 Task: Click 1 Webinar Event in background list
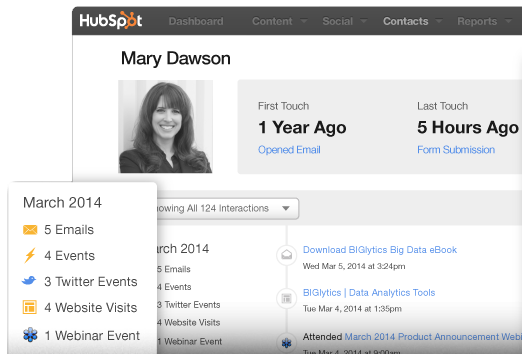[190, 341]
